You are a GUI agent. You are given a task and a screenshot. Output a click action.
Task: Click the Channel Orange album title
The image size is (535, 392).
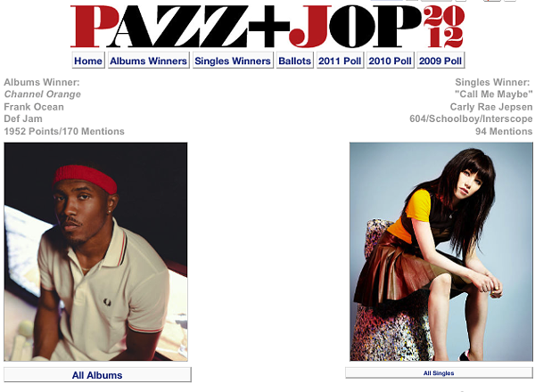pyautogui.click(x=42, y=94)
